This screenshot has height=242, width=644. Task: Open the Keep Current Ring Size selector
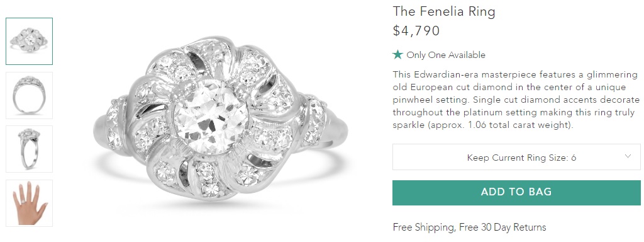(x=516, y=157)
